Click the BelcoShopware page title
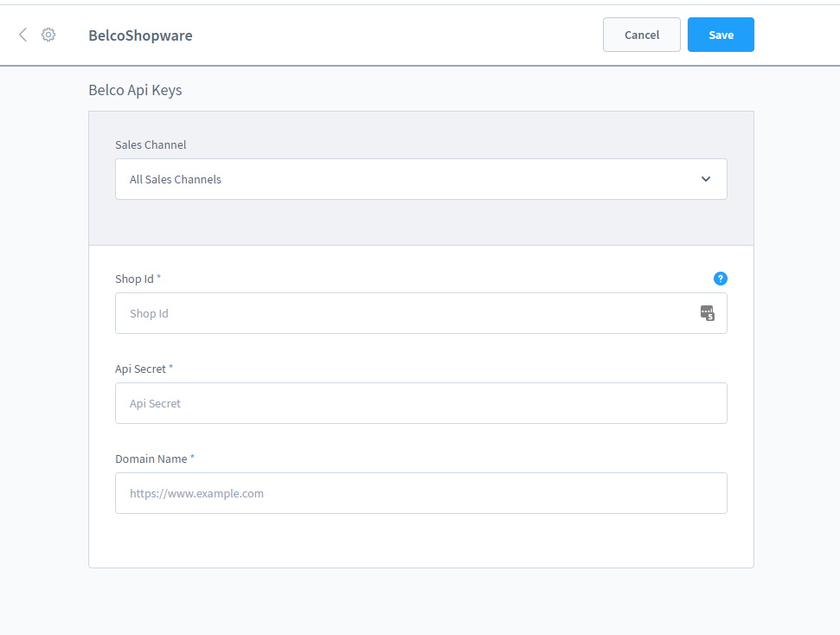 tap(140, 35)
